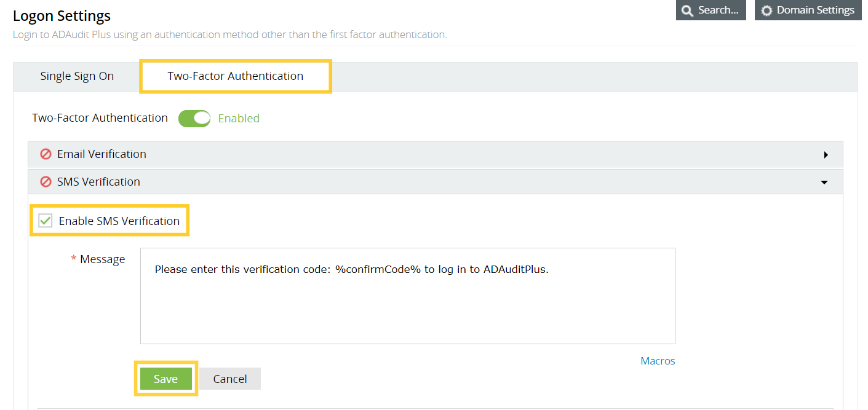Click the gear icon beside Domain Settings

[x=766, y=10]
